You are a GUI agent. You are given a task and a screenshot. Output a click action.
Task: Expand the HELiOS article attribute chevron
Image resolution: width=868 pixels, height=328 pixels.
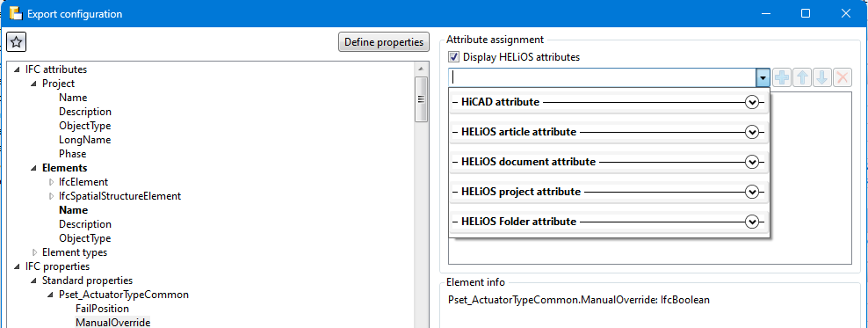(752, 133)
